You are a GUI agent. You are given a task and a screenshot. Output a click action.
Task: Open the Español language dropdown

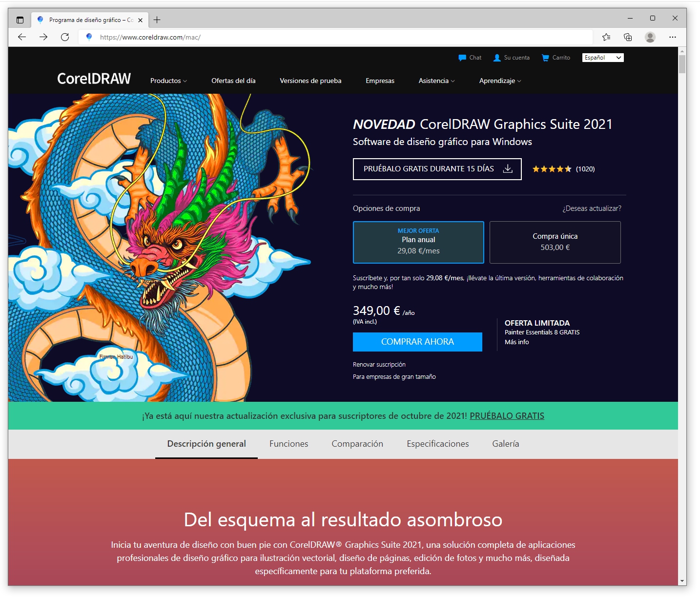(x=603, y=58)
